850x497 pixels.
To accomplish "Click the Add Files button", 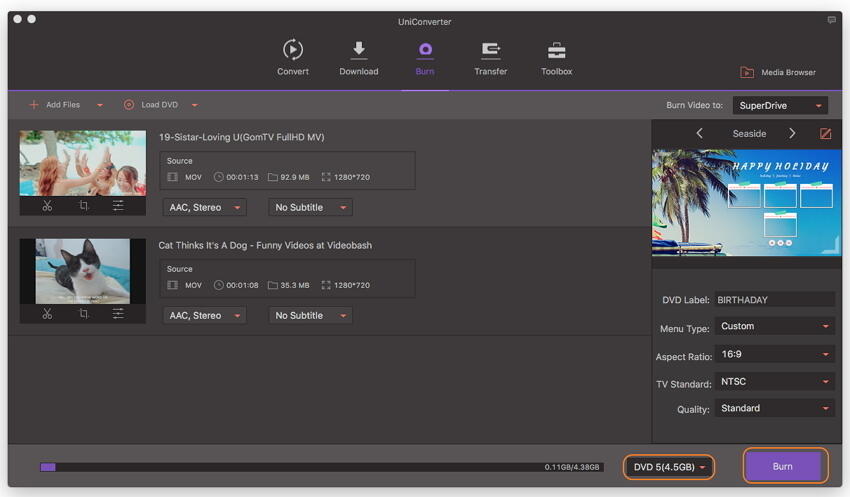I will [55, 105].
